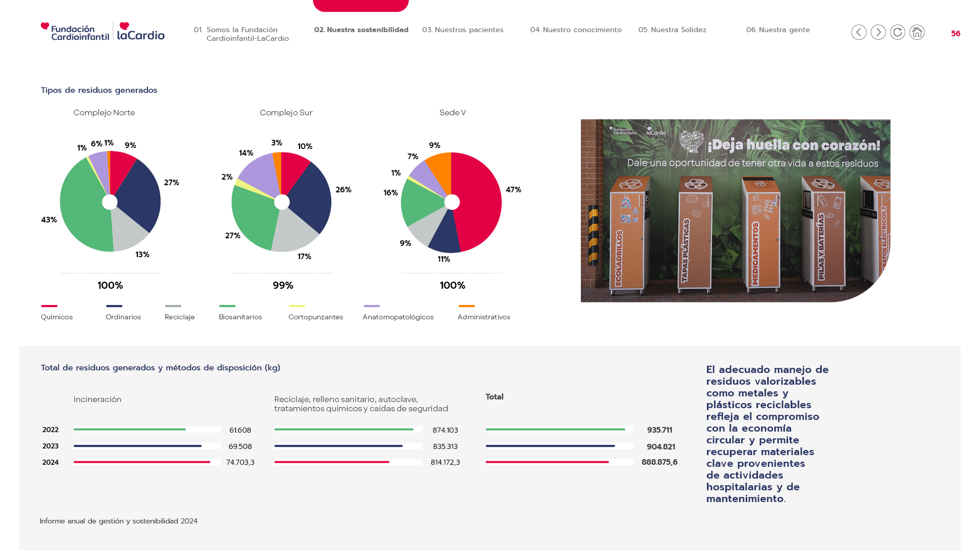Screen dimensions: 980x551
Task: Go to previous page arrow icon
Action: (859, 32)
